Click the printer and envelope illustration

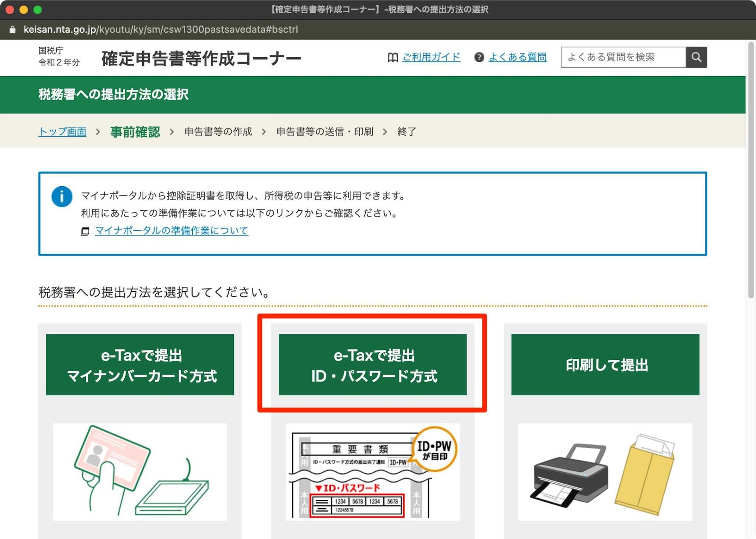click(x=605, y=472)
